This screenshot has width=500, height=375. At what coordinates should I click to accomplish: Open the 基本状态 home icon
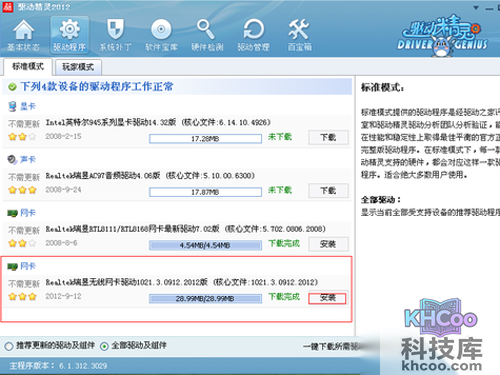pos(23,35)
